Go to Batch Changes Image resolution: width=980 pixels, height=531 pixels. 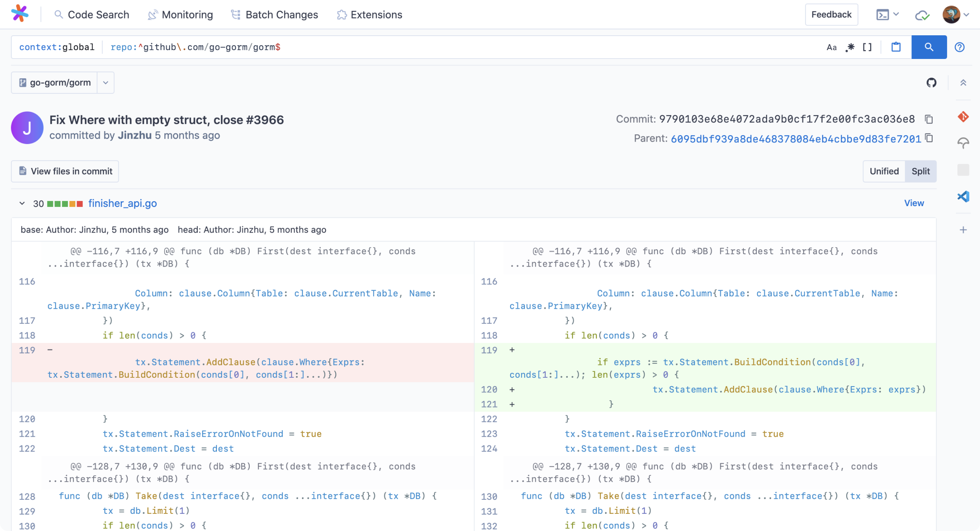coord(275,15)
